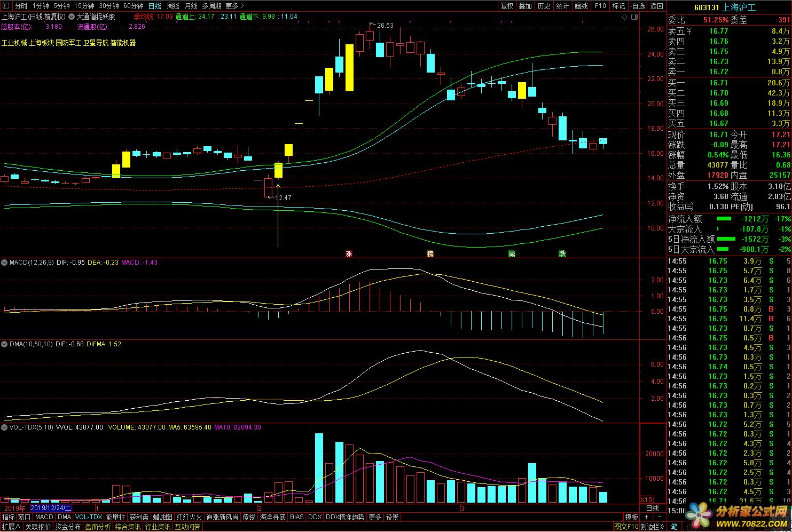Open the 更多 period dropdown
792x532 pixels.
coord(234,6)
